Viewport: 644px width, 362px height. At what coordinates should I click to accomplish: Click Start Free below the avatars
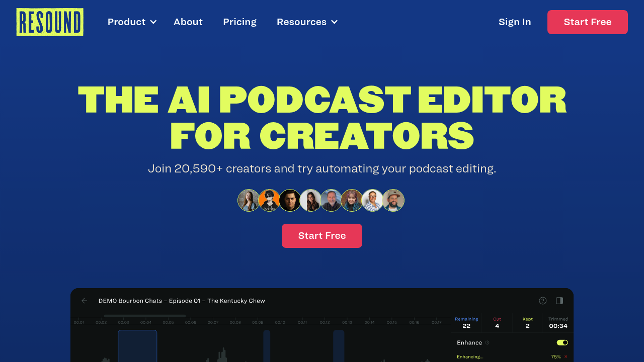click(x=322, y=236)
